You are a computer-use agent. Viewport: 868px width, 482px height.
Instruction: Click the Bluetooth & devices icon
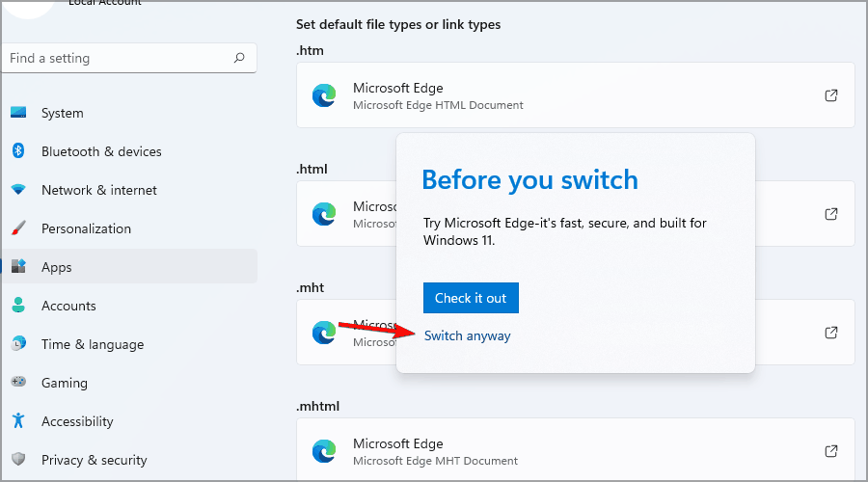(18, 151)
